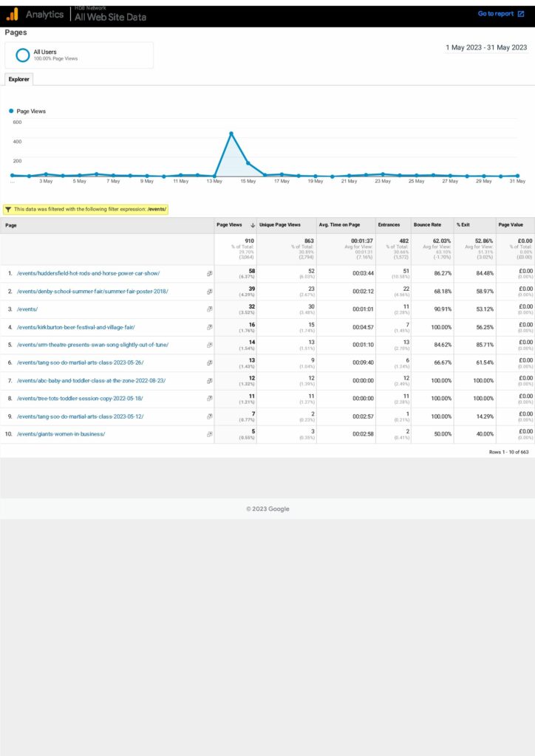Click the Google Analytics logo icon
535x756 pixels.
pos(12,14)
